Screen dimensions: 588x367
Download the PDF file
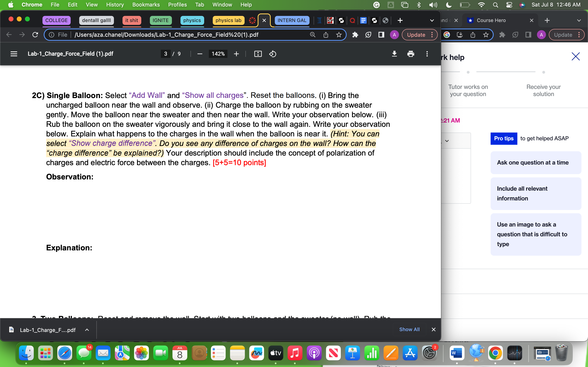395,54
